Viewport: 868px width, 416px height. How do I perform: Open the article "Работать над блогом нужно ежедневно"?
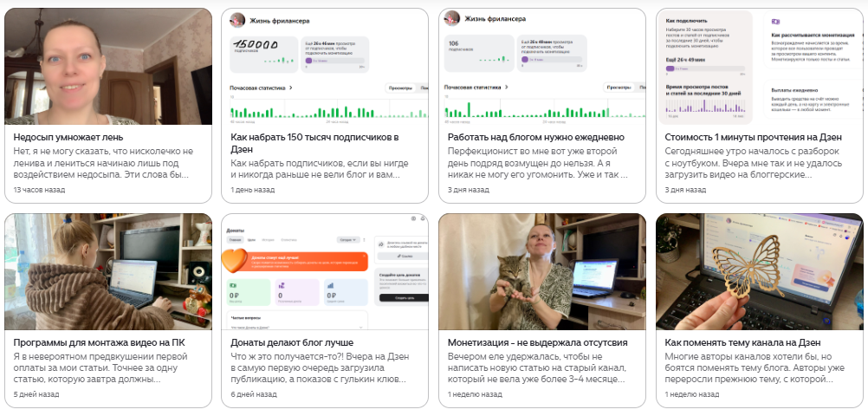coord(536,137)
